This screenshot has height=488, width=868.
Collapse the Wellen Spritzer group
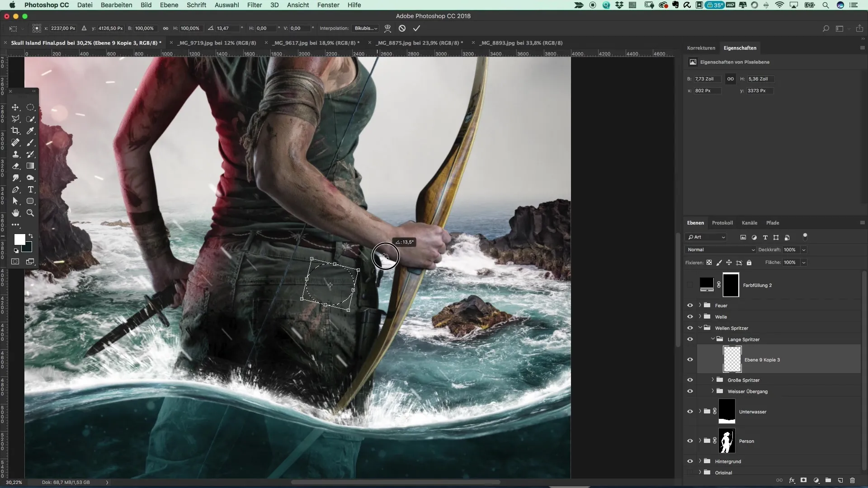click(700, 328)
